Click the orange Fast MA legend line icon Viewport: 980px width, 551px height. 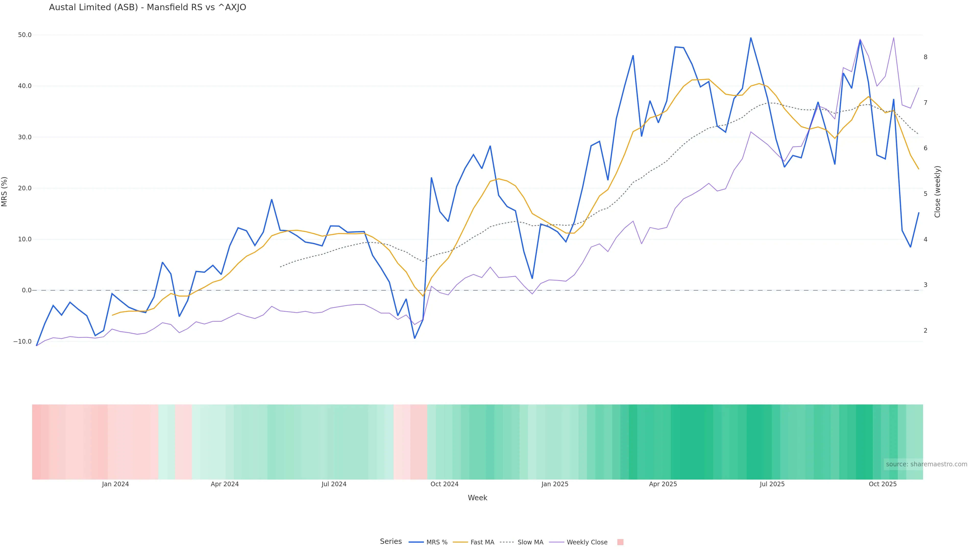460,542
